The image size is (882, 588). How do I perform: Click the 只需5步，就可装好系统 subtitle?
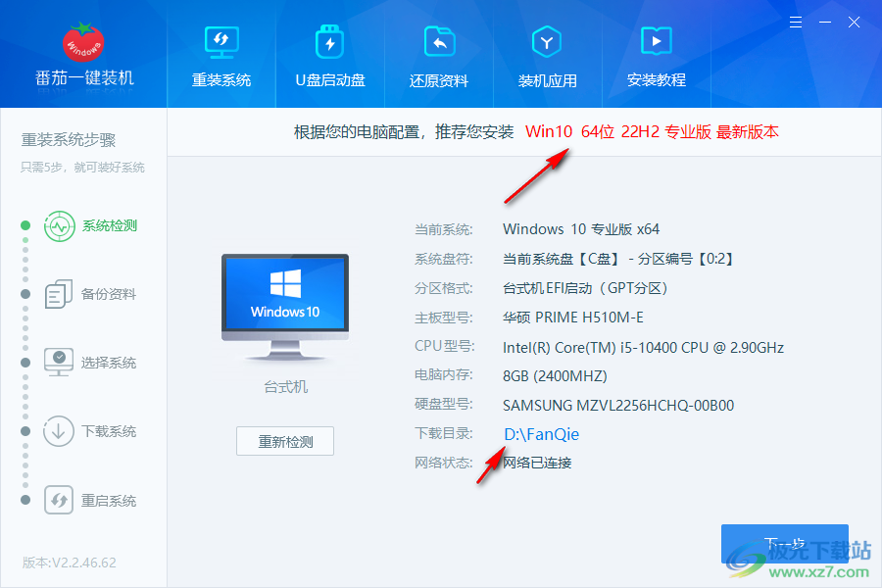(82, 168)
